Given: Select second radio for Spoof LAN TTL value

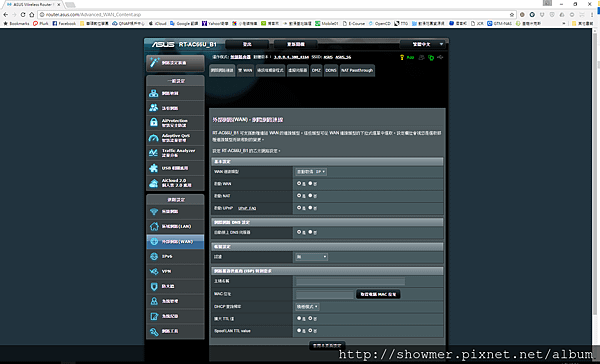Looking at the screenshot, I should click(310, 330).
